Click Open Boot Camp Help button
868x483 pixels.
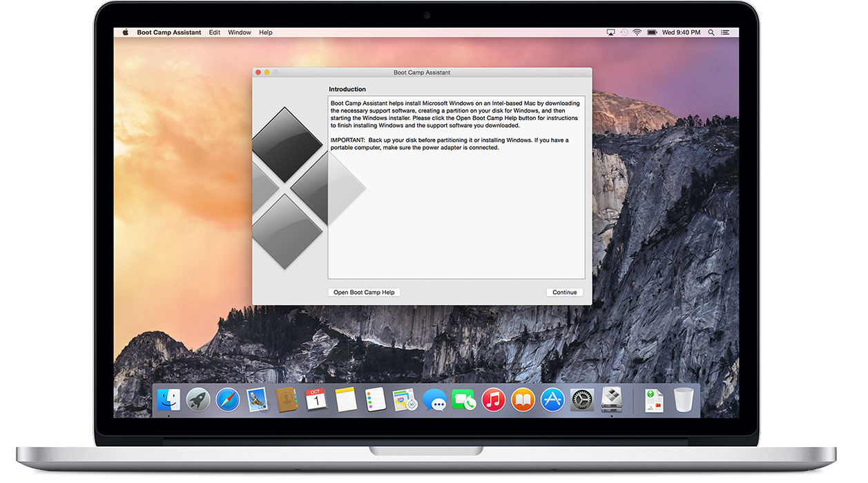tap(364, 293)
